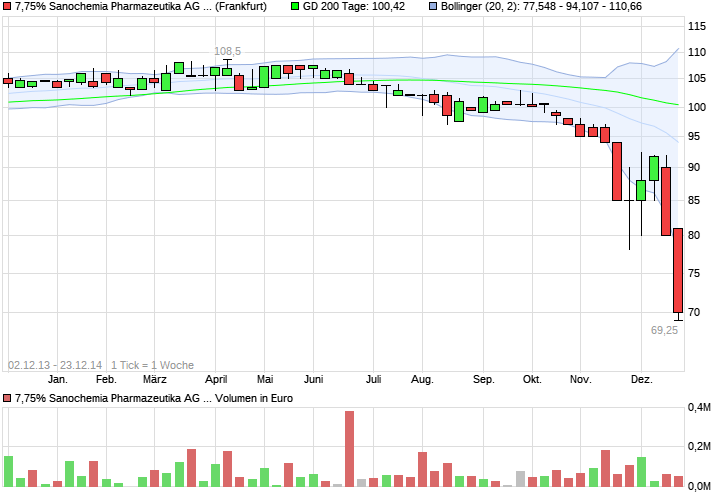The image size is (726, 496).
Task: Click the '69,25' low price annotation
Action: click(664, 330)
